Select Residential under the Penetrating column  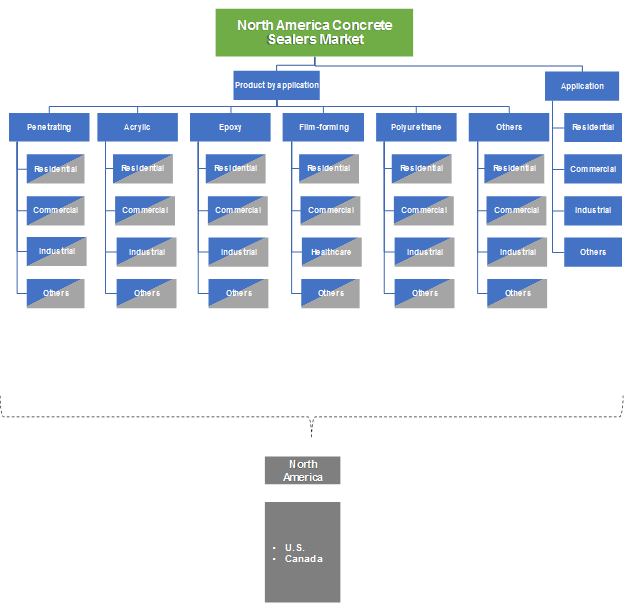click(x=56, y=169)
